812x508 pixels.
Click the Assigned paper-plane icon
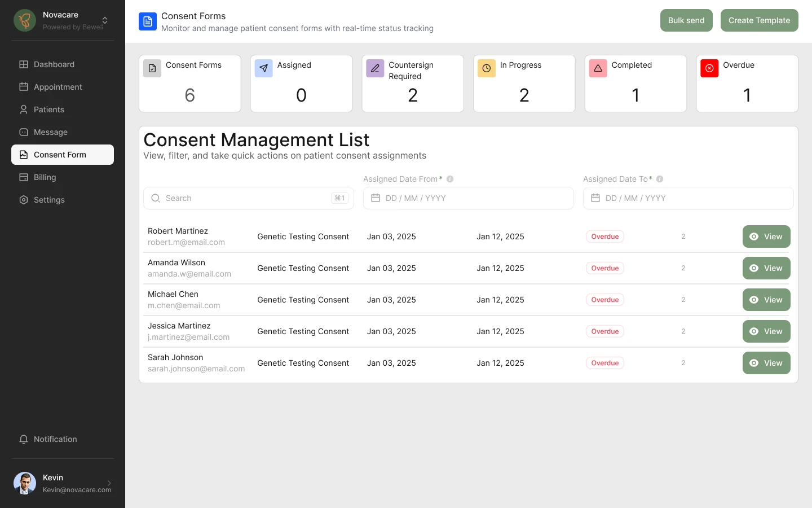(x=263, y=68)
